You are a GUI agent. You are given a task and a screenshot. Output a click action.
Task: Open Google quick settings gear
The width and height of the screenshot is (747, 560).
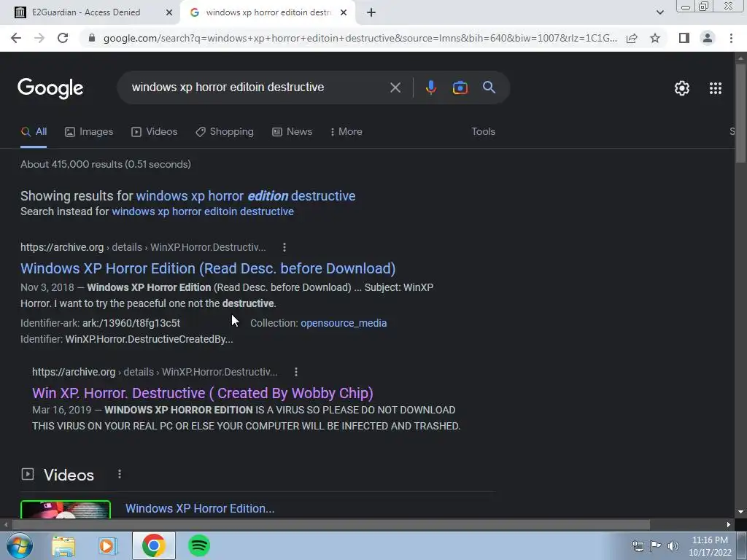coord(682,88)
